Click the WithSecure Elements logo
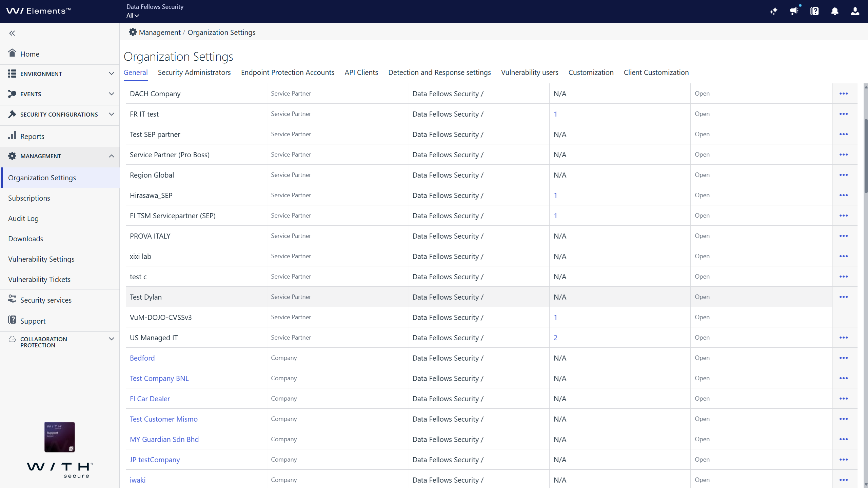This screenshot has height=488, width=868. coord(38,11)
